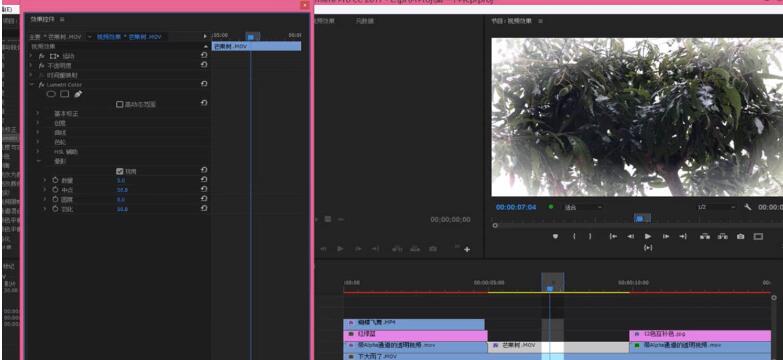The height and width of the screenshot is (360, 783).
Task: Collapse the 晕影 vignette section
Action: (x=38, y=161)
